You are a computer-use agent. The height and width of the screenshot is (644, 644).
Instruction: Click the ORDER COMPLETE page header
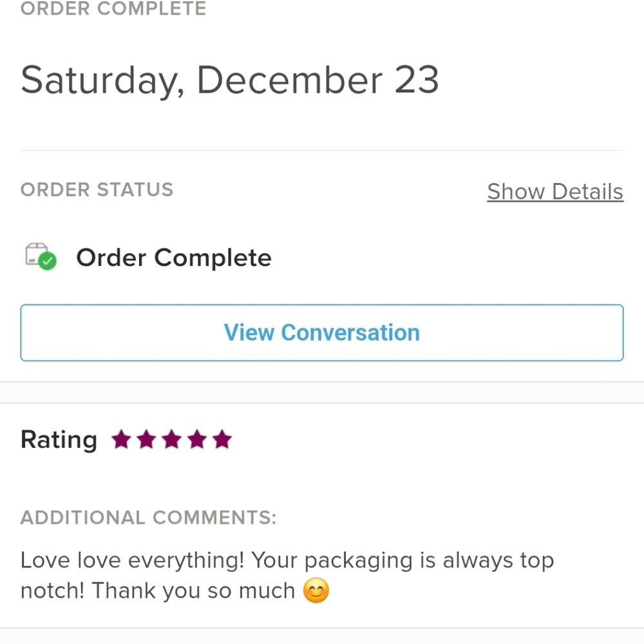click(x=113, y=9)
